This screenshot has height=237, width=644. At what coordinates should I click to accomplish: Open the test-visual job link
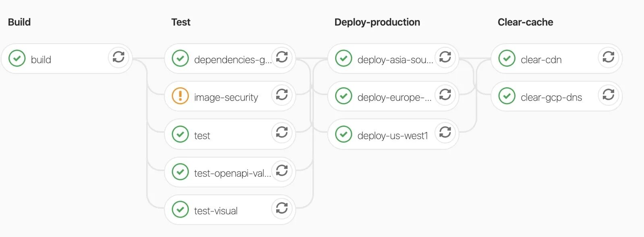coord(216,211)
